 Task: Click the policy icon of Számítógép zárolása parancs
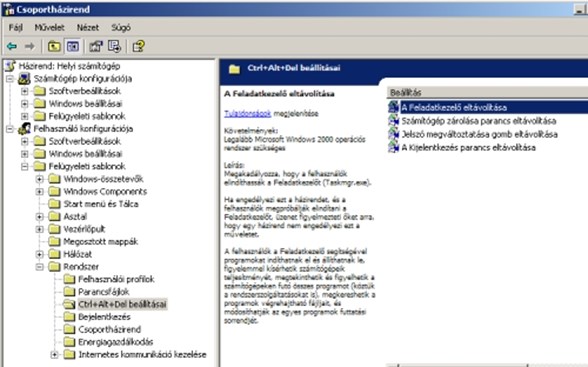pos(393,121)
